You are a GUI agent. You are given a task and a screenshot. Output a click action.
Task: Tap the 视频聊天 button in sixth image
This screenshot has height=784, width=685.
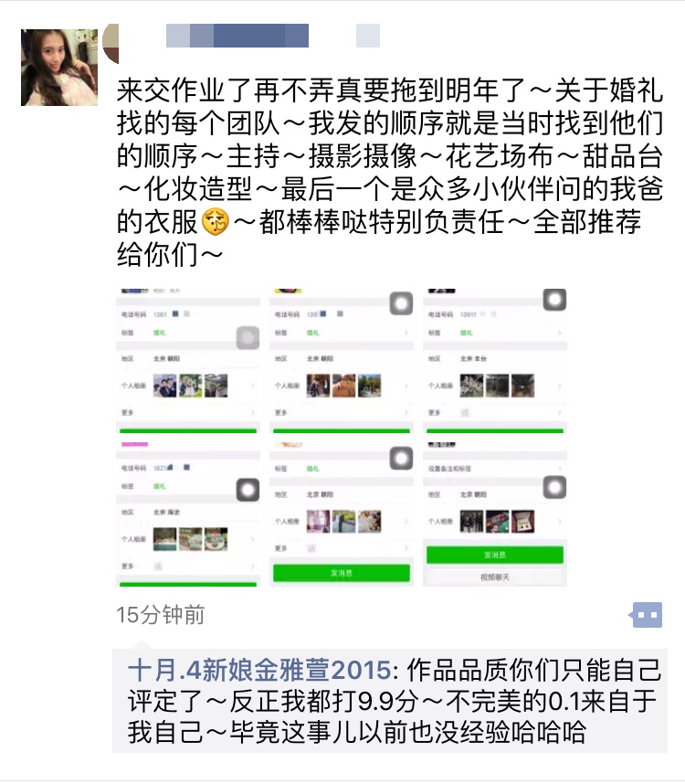click(x=495, y=577)
